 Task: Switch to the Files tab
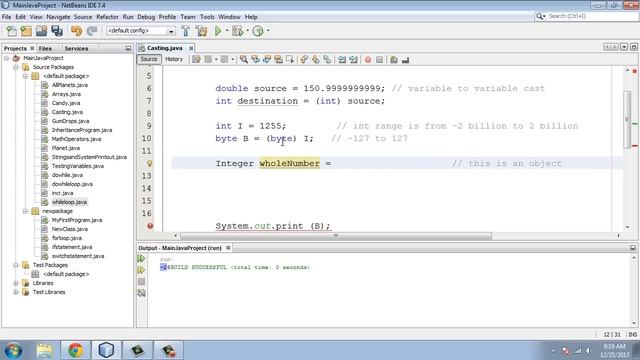(45, 48)
